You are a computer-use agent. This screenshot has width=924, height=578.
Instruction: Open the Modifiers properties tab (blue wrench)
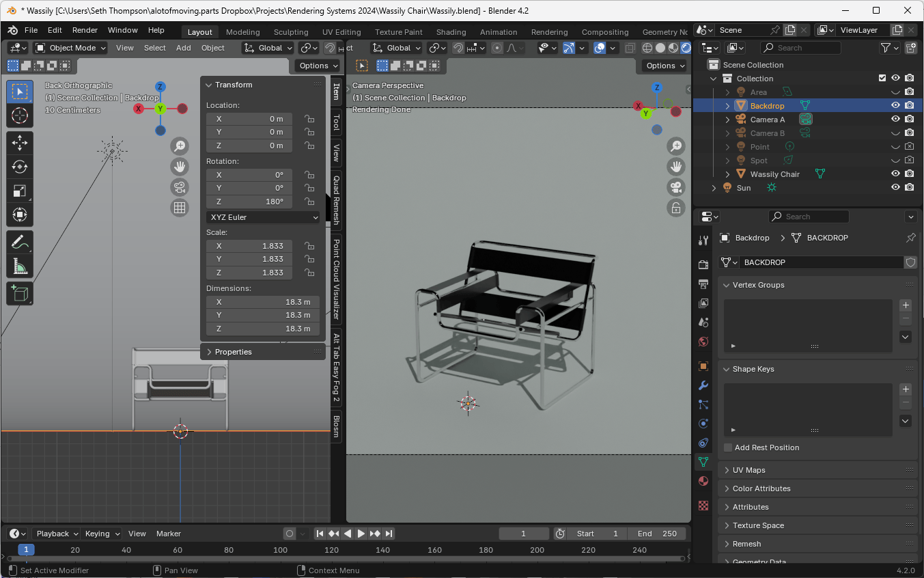tap(703, 385)
